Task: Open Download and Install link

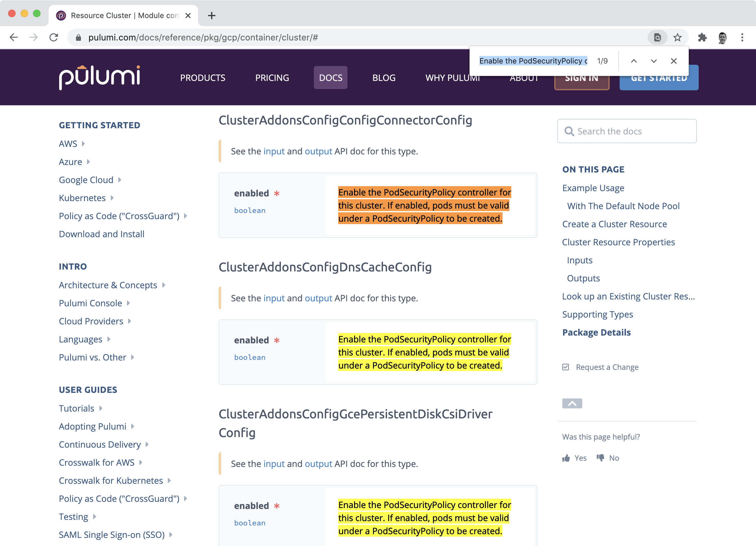Action: 102,234
